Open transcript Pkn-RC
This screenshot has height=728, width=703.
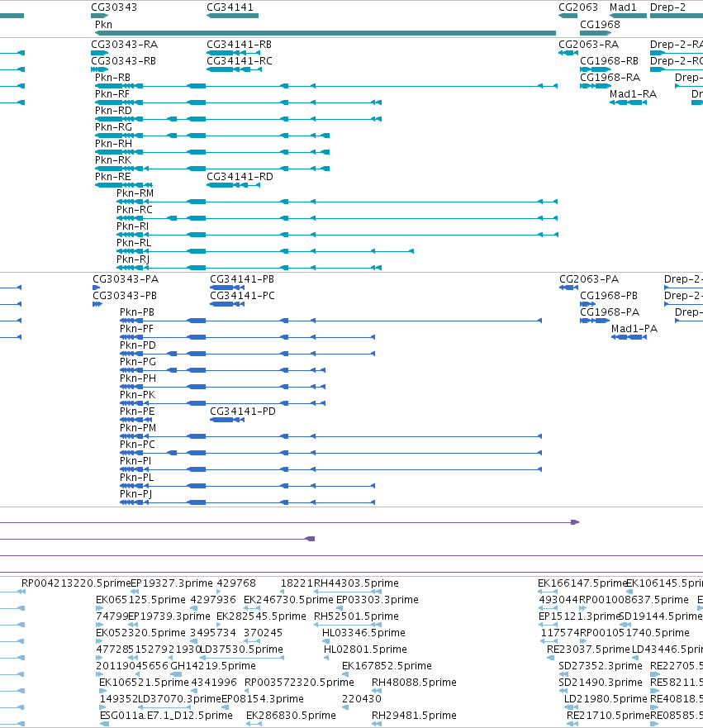click(x=135, y=210)
